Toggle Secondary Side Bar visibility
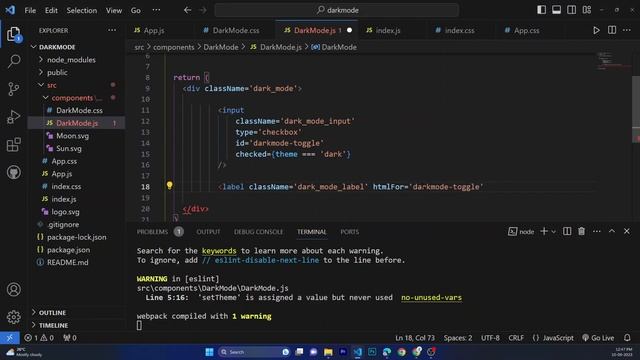640x360 pixels. [x=572, y=10]
